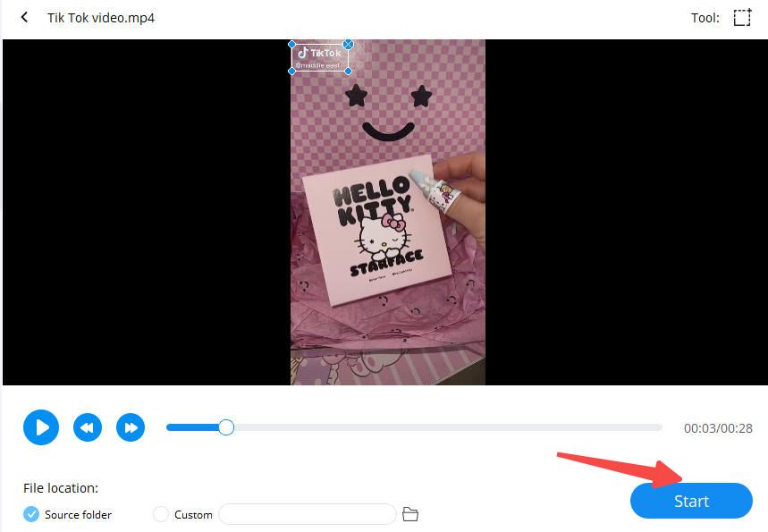Click the bottom-right handle of the selection box
The width and height of the screenshot is (768, 532).
point(349,71)
